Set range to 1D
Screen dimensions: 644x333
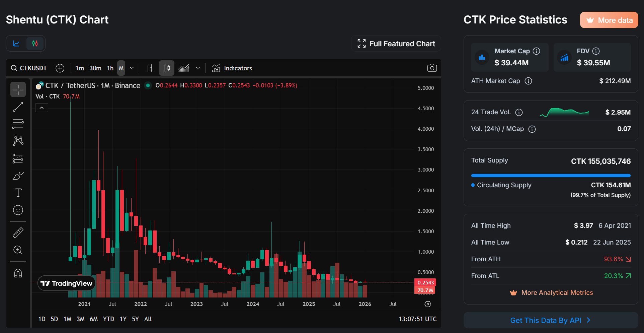point(42,319)
